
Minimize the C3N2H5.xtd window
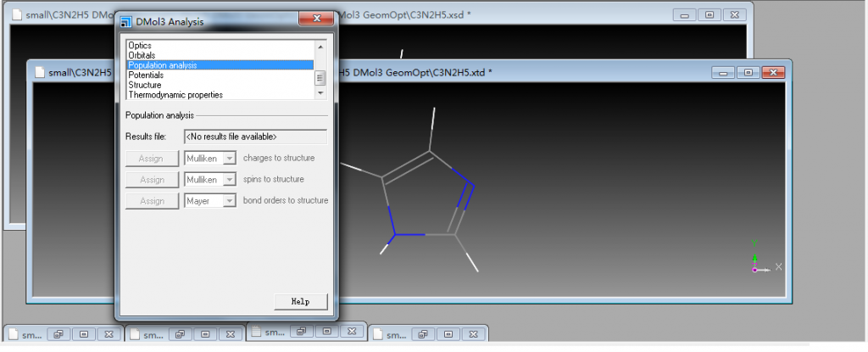(724, 73)
